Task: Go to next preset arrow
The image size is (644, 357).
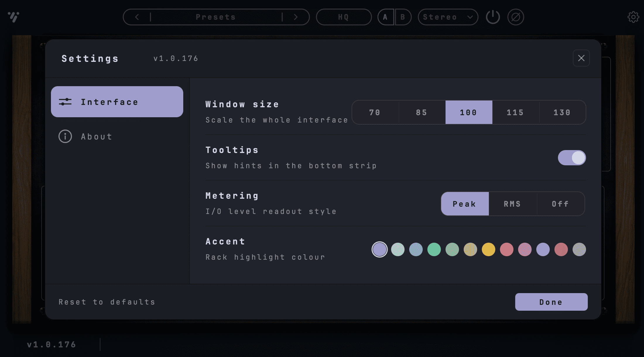Action: (x=296, y=17)
